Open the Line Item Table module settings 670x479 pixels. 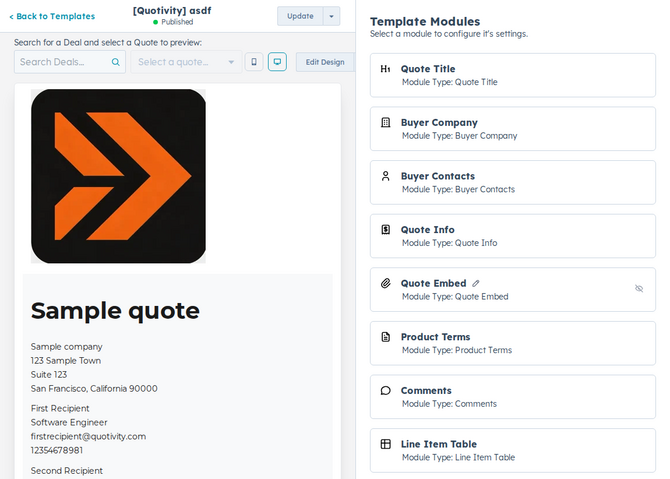513,450
